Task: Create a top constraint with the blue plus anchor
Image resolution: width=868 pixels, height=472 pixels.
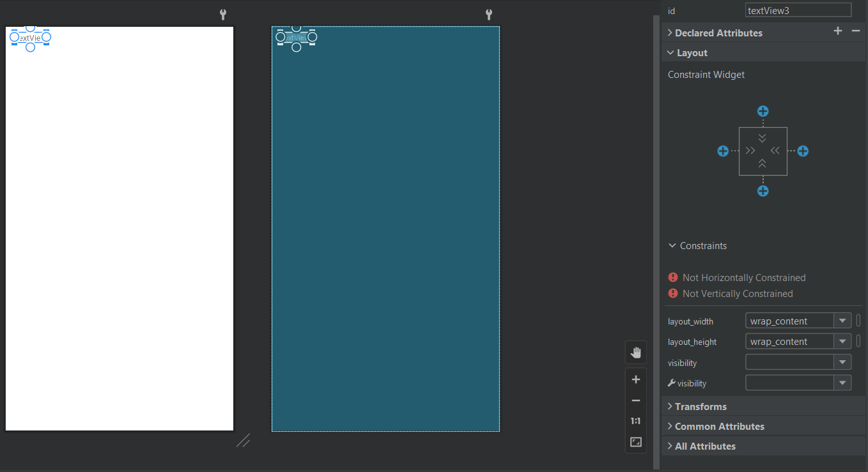Action: coord(763,110)
